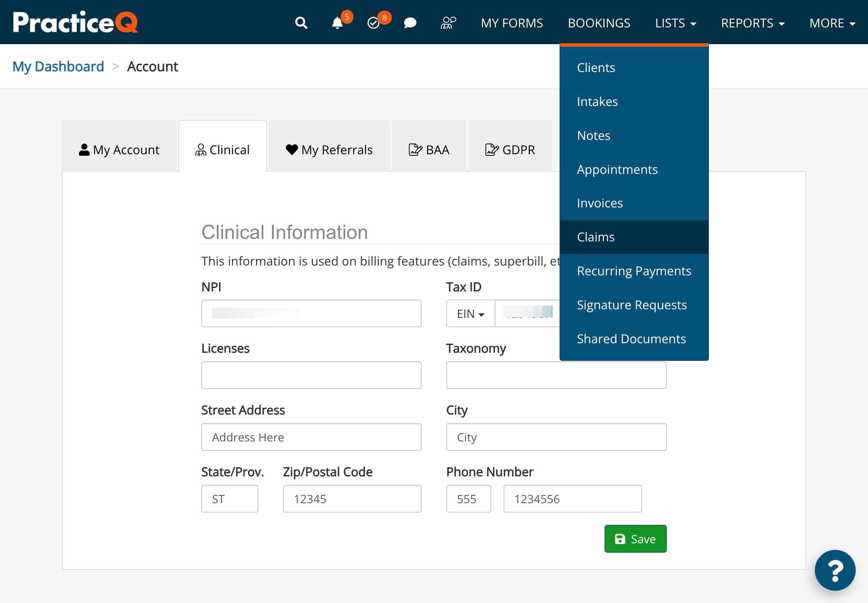Switch to the My Referrals tab
868x603 pixels.
click(329, 150)
